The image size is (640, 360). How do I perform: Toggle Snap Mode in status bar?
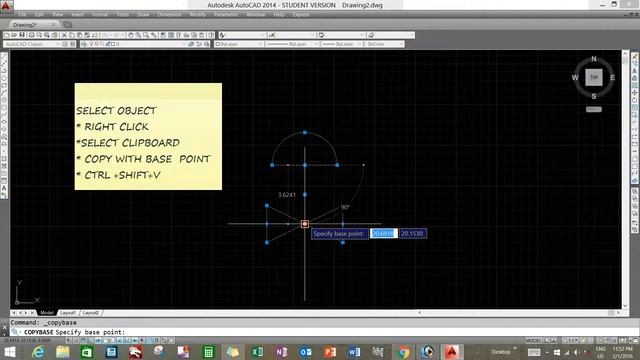pos(76,340)
